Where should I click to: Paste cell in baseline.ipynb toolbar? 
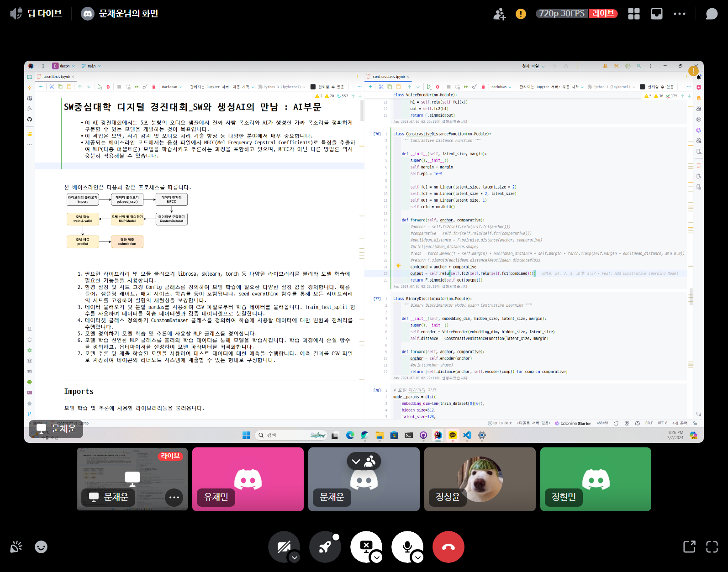tap(69, 87)
